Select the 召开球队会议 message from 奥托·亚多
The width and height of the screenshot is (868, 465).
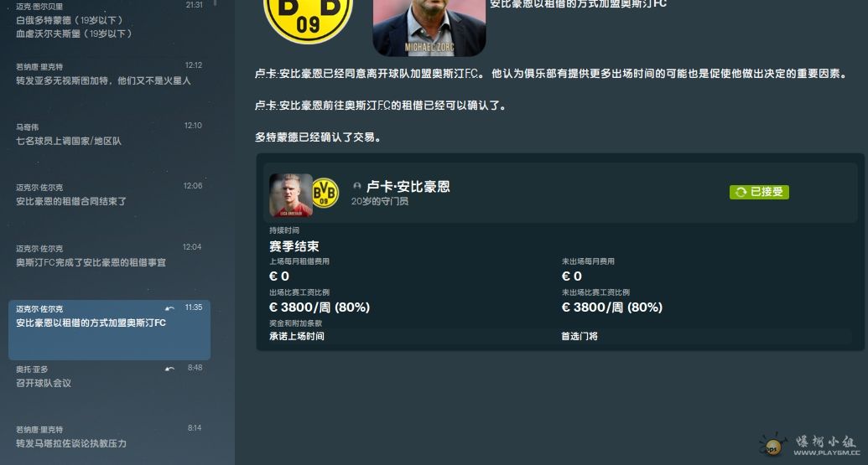click(x=109, y=376)
